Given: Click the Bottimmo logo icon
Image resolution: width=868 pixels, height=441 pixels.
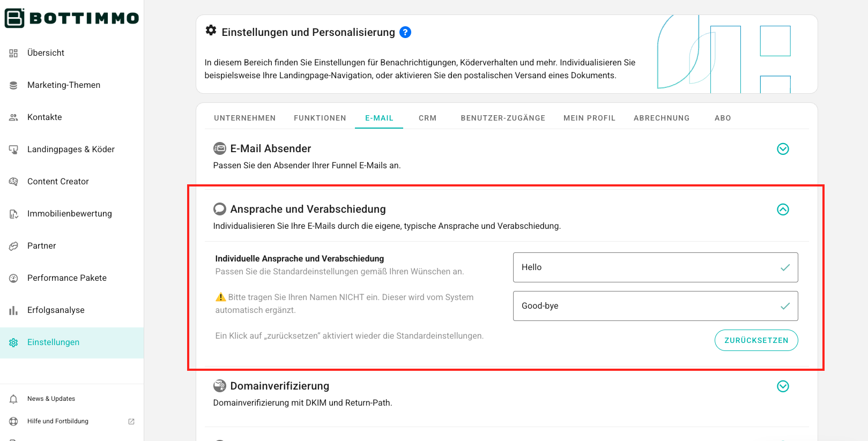Looking at the screenshot, I should (x=14, y=18).
